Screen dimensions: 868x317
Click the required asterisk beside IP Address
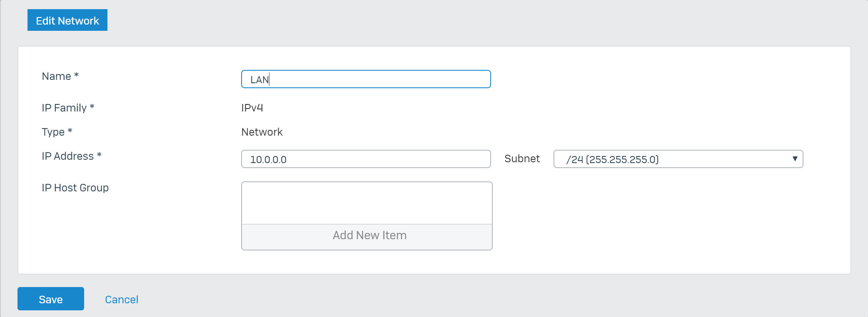(99, 155)
